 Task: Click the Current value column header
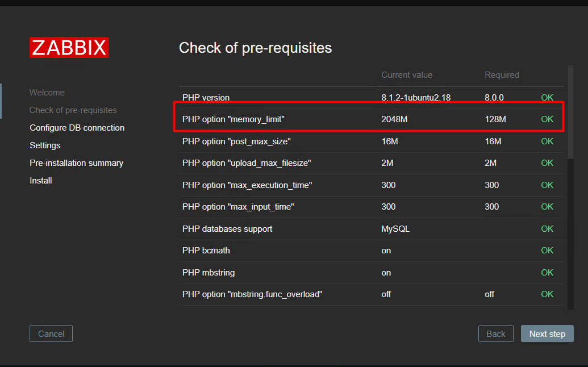(x=407, y=75)
